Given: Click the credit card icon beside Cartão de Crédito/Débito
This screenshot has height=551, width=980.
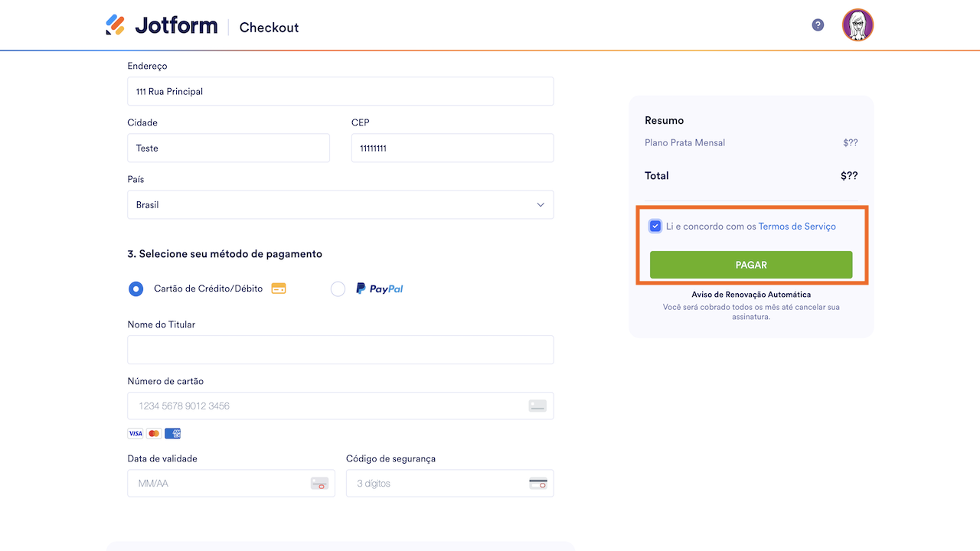Looking at the screenshot, I should [x=279, y=289].
